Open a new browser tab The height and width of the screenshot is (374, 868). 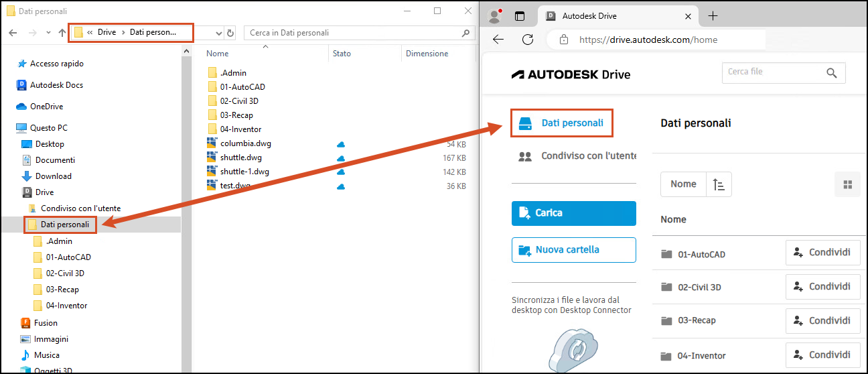(x=713, y=16)
